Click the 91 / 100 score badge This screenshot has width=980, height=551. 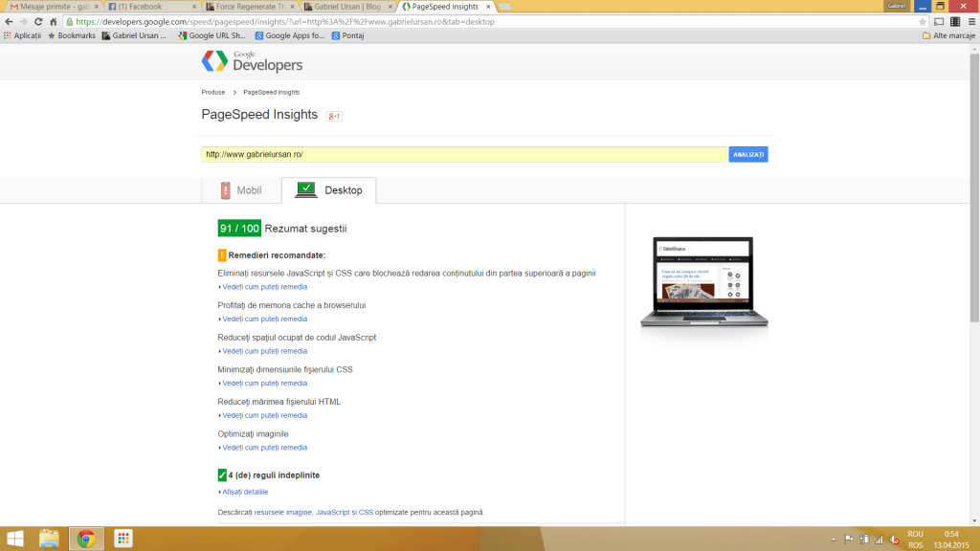tap(239, 229)
